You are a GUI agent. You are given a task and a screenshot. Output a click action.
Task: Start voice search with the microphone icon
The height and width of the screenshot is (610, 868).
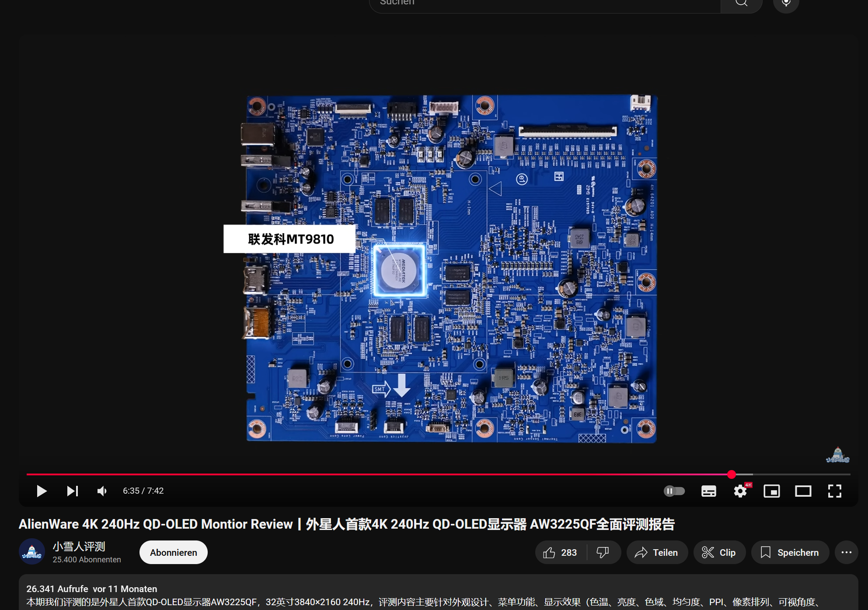[786, 2]
